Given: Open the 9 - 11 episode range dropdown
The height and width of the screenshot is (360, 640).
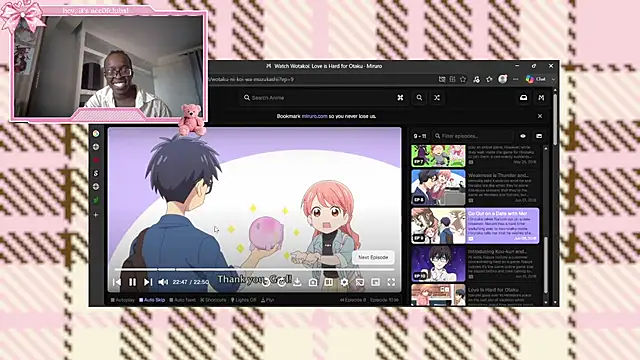Looking at the screenshot, I should (x=420, y=136).
